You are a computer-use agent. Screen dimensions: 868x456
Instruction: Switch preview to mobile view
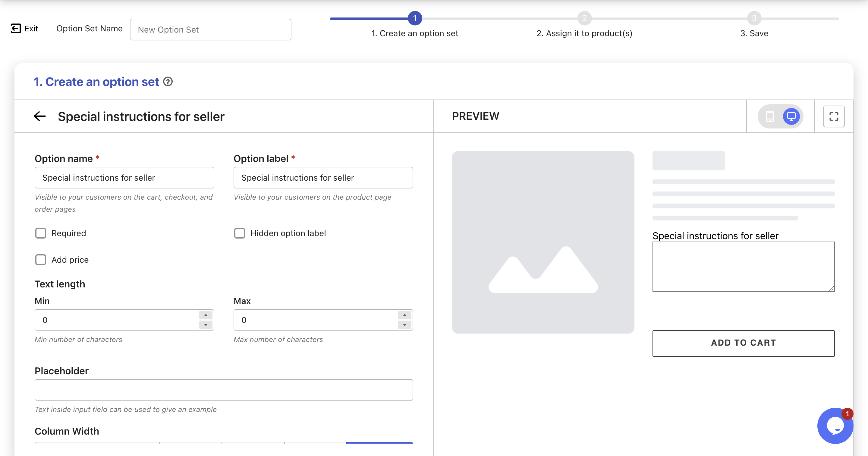point(770,116)
